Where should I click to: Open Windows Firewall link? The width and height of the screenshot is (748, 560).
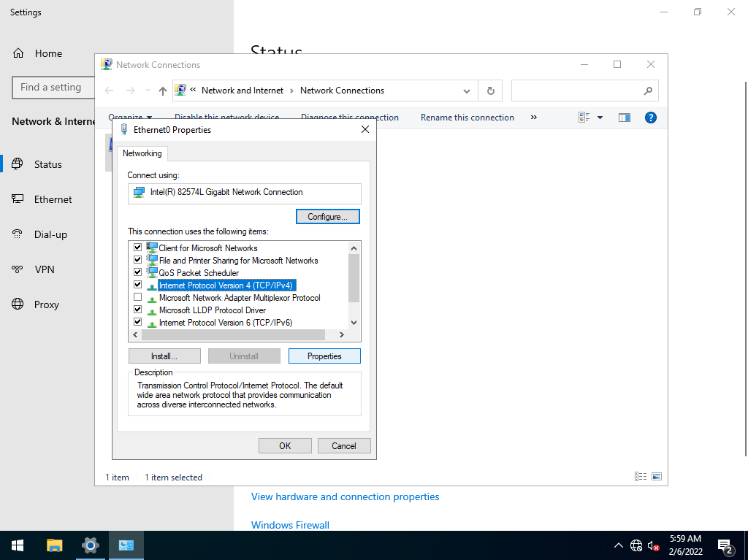pos(290,525)
